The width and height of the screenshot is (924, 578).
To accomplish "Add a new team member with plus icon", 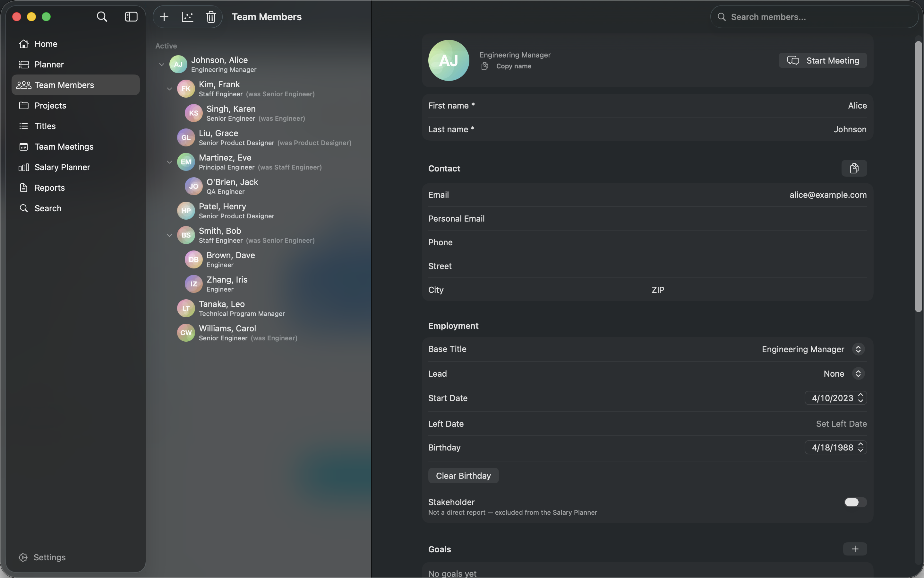I will (x=164, y=17).
